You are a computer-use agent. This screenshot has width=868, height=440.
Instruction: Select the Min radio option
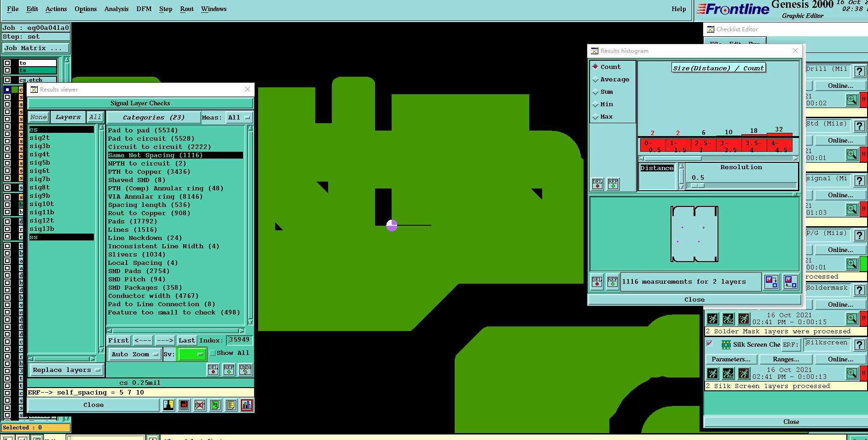(596, 104)
